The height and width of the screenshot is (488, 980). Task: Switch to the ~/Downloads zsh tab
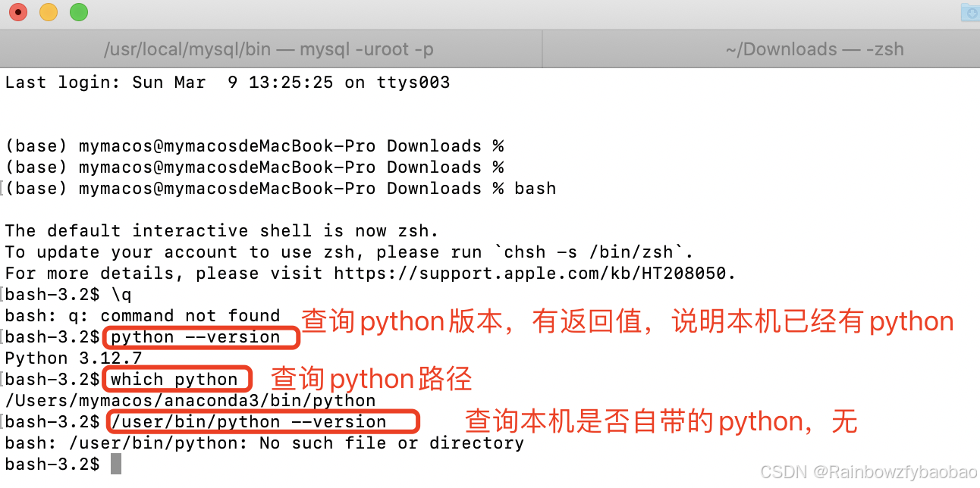point(814,48)
